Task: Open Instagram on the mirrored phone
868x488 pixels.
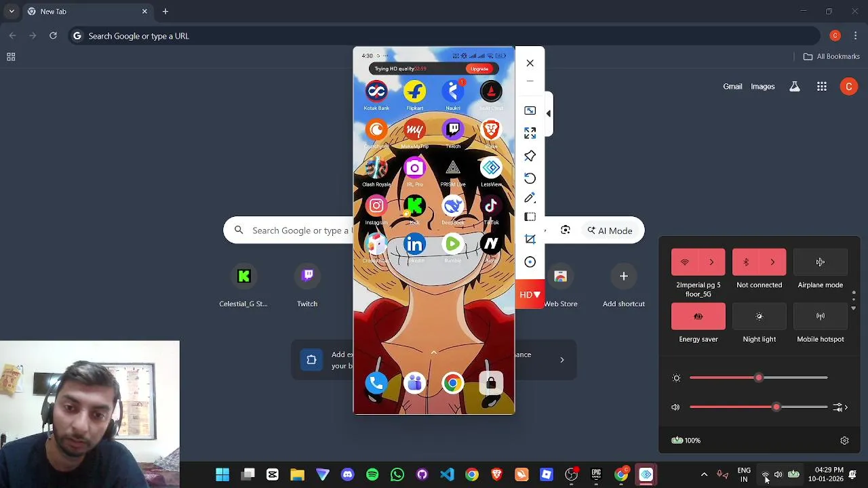Action: [376, 205]
